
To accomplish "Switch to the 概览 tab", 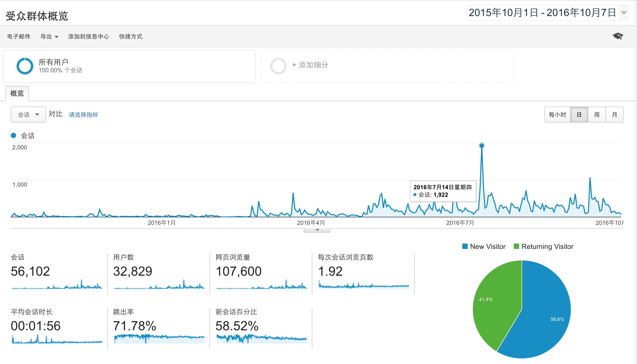I will (x=17, y=93).
